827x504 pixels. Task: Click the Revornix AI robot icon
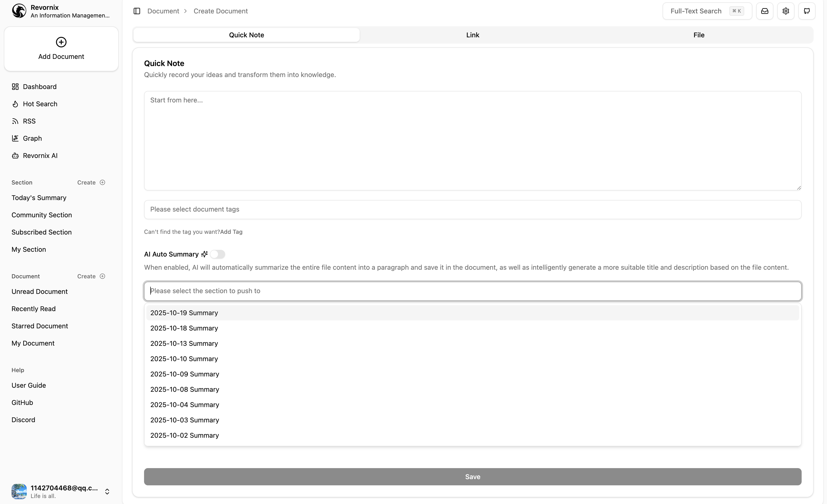coord(15,156)
